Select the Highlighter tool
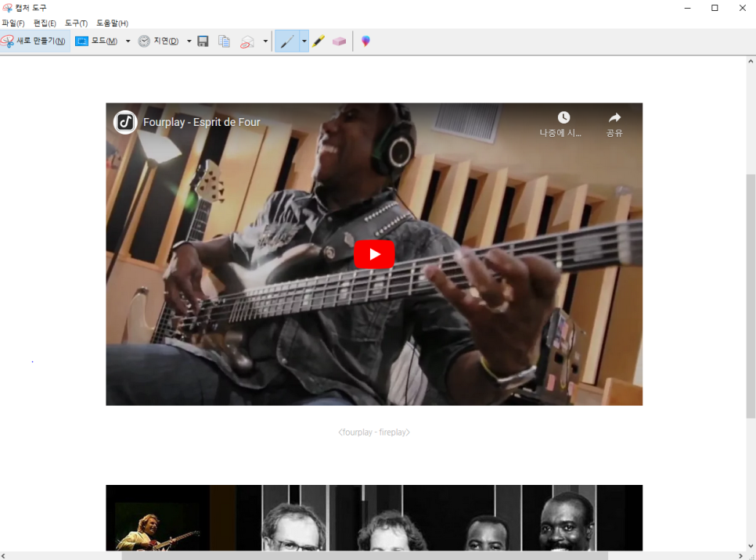This screenshot has width=756, height=560. (319, 41)
